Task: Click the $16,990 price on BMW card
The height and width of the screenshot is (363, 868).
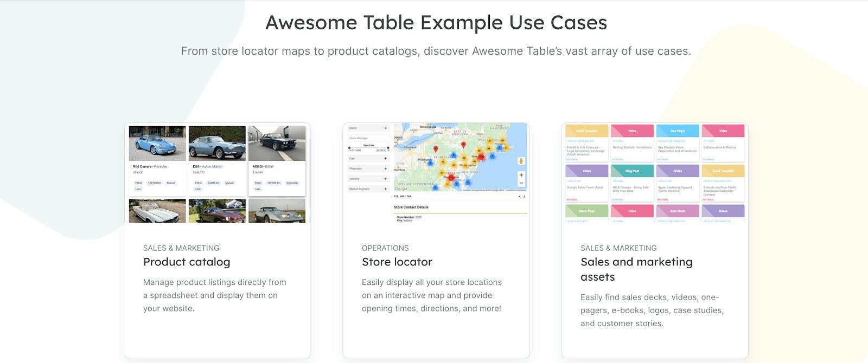Action: point(258,173)
